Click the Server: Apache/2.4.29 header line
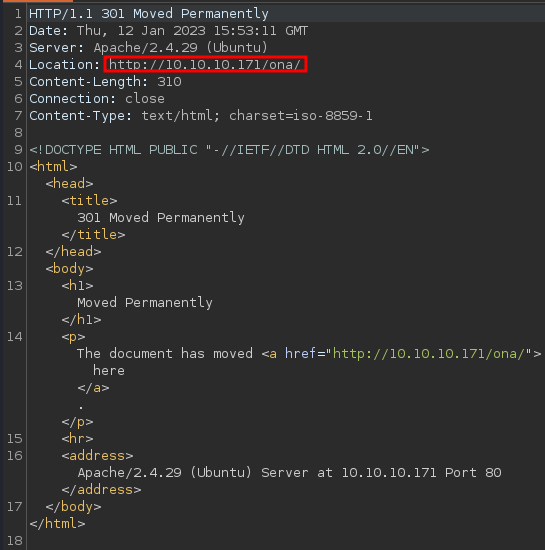Viewport: 545px width, 550px height. click(148, 48)
